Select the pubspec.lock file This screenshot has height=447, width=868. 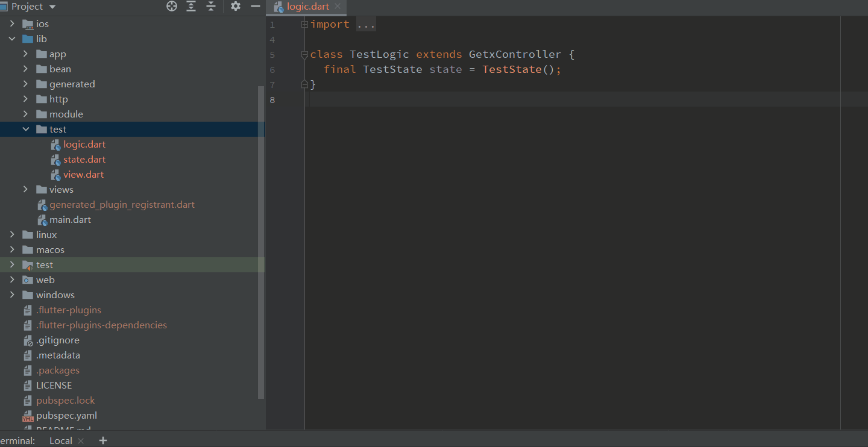coord(66,400)
